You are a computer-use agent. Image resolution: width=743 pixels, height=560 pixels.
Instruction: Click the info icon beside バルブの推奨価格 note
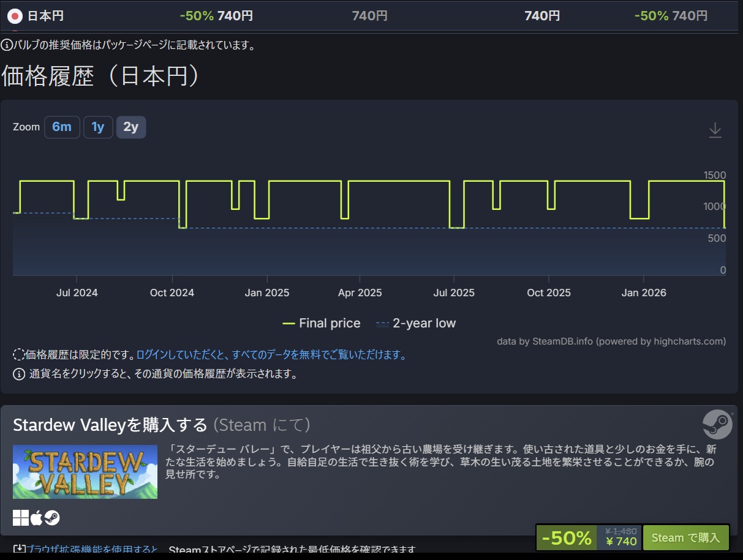(6, 45)
